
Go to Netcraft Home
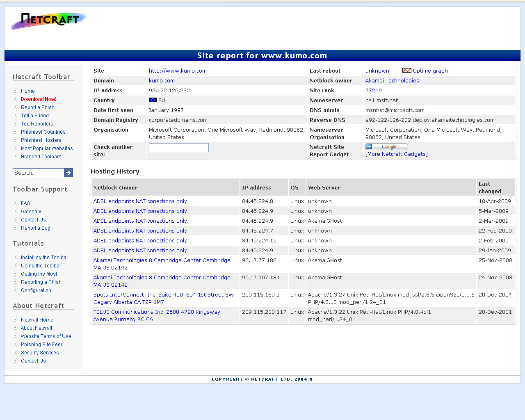pyautogui.click(x=37, y=320)
